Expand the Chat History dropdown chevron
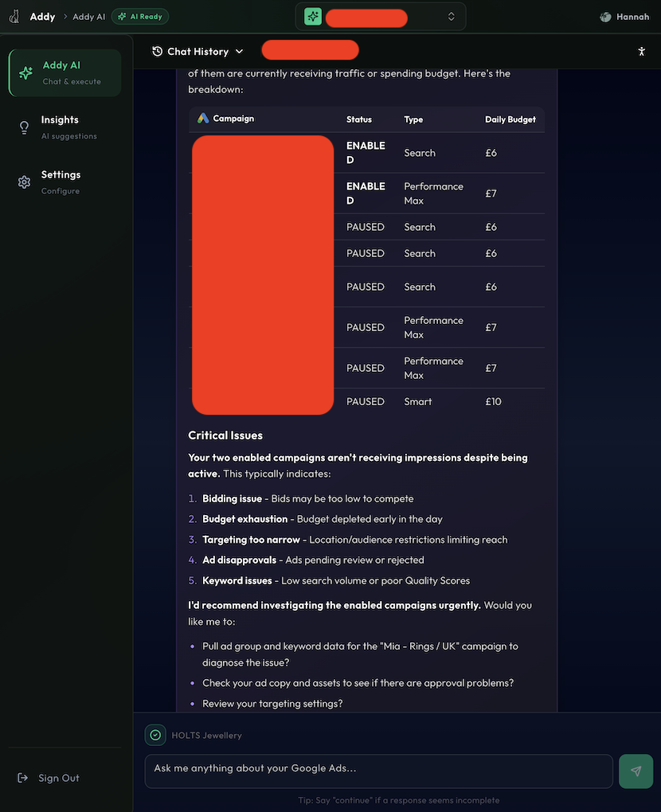 coord(239,52)
